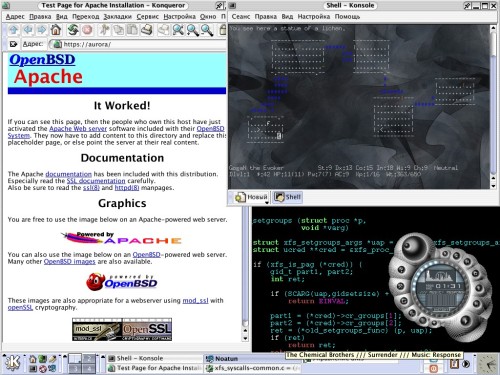This screenshot has width=500, height=375.
Task: Click the Up arrow in Konqueror toolbar
Action: pos(13,30)
